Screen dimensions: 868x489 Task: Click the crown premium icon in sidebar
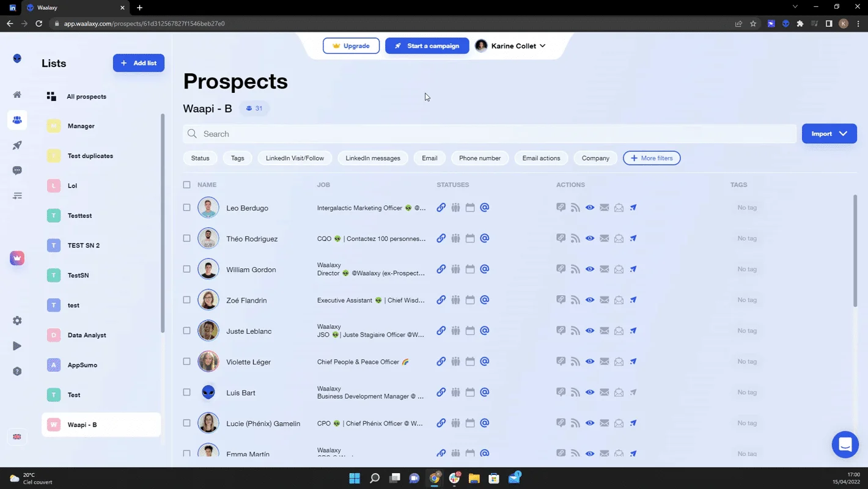17,258
